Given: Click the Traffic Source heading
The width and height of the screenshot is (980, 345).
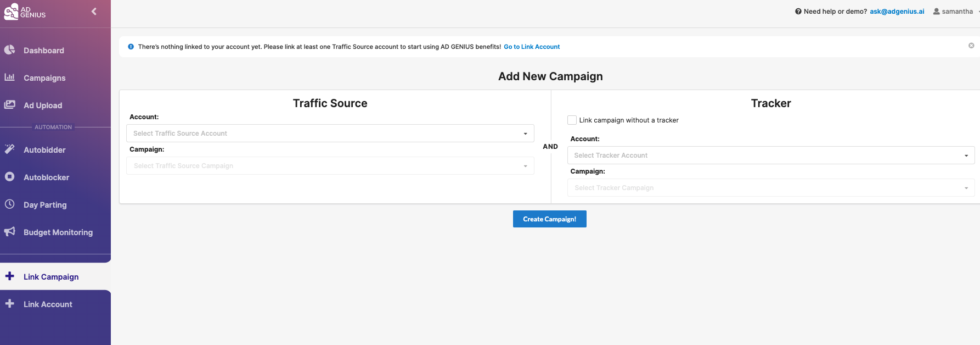Looking at the screenshot, I should [x=330, y=103].
